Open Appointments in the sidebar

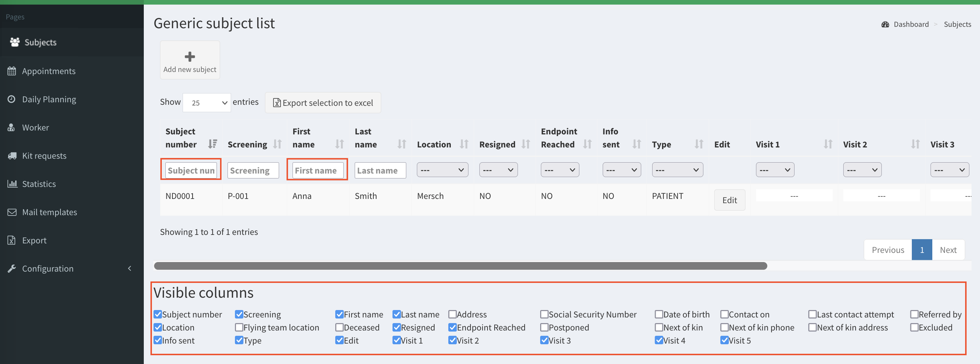(x=49, y=71)
